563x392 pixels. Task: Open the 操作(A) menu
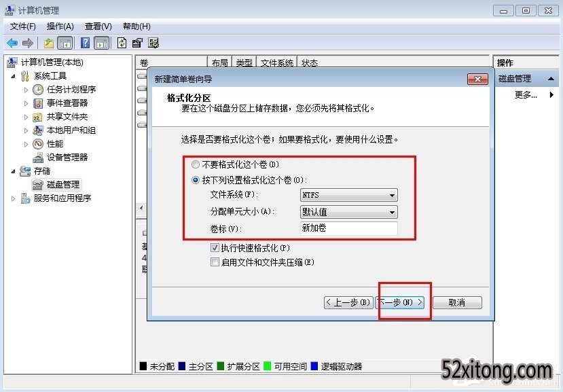coord(60,26)
